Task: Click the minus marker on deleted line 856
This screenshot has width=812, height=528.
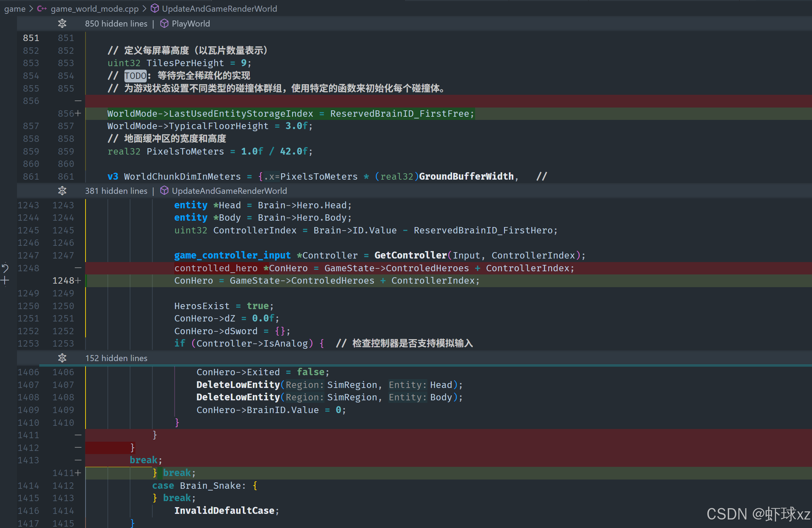Action: tap(78, 101)
